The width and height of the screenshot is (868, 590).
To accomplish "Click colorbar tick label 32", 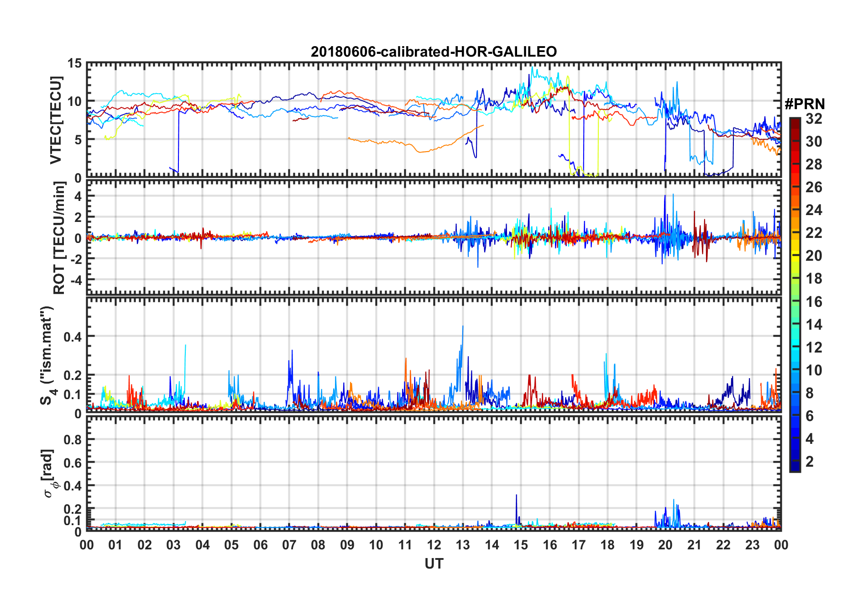I will (814, 119).
